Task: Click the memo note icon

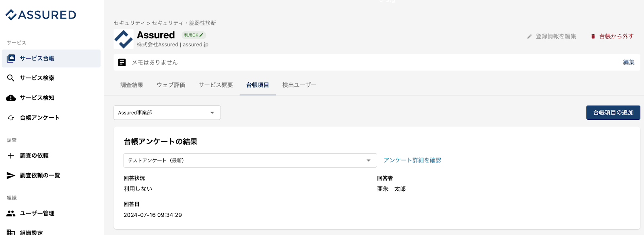Action: [122, 62]
